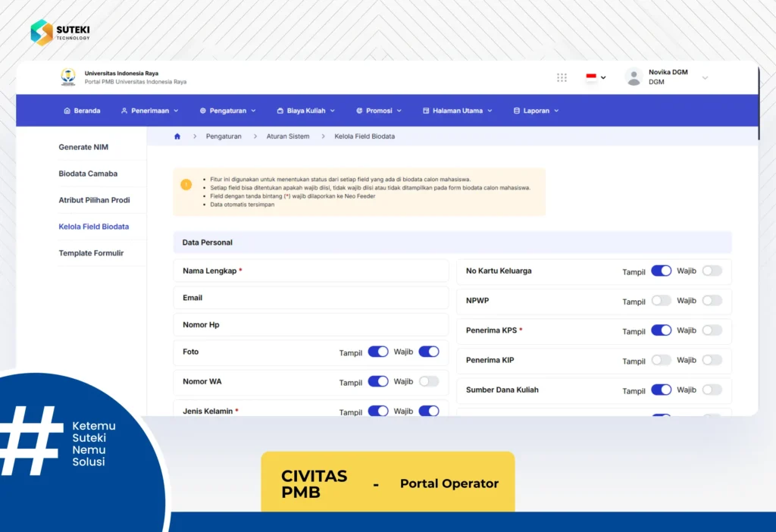
Task: Toggle Tampil for Nomor WA
Action: (x=378, y=381)
